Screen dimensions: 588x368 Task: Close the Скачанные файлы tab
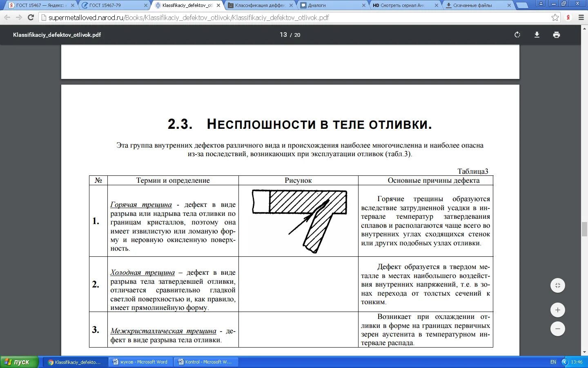[509, 5]
